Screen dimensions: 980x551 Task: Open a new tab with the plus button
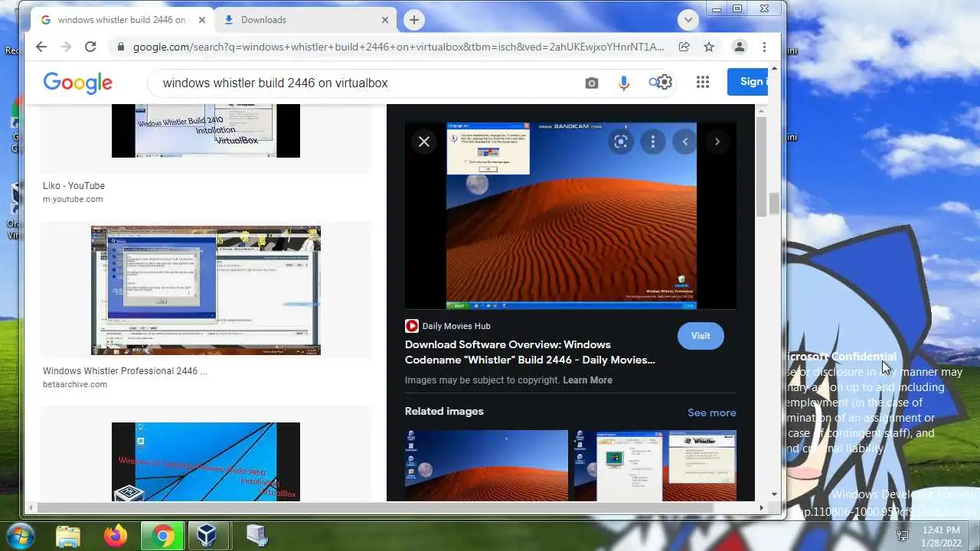click(x=414, y=20)
